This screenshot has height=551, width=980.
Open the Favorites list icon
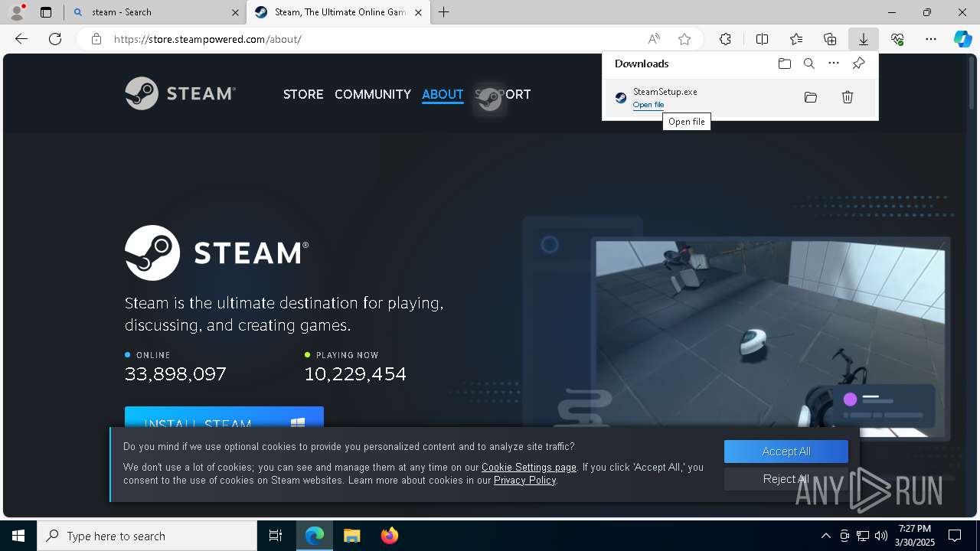[x=796, y=39]
